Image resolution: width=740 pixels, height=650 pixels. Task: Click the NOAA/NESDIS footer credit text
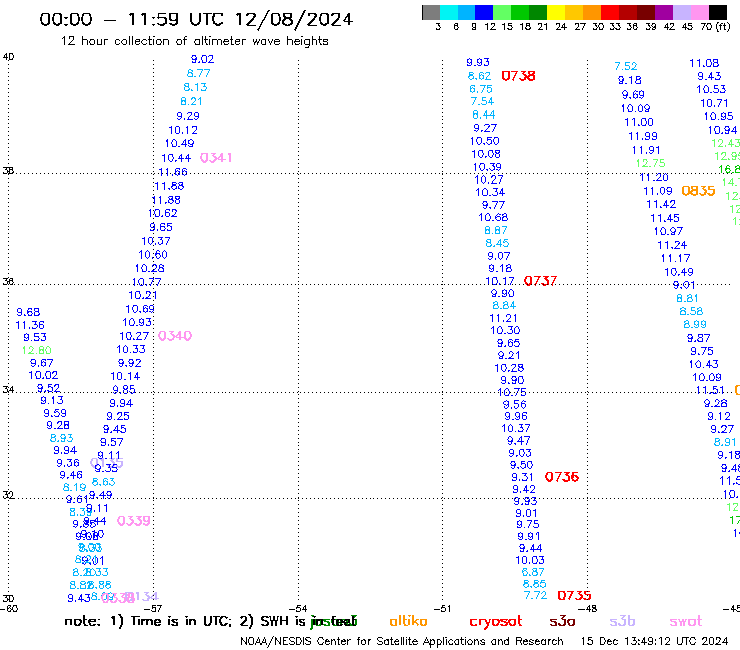pos(402,642)
